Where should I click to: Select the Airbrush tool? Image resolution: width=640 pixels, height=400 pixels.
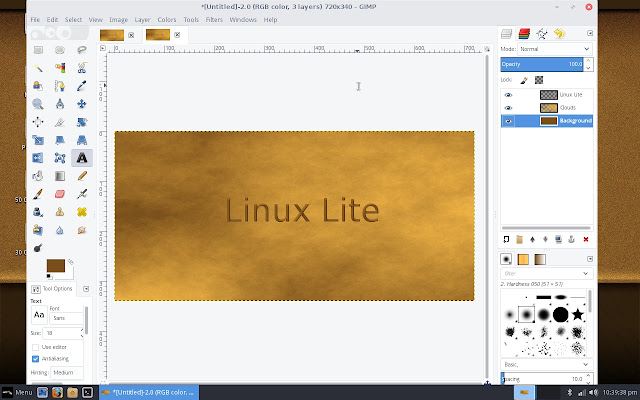click(82, 194)
